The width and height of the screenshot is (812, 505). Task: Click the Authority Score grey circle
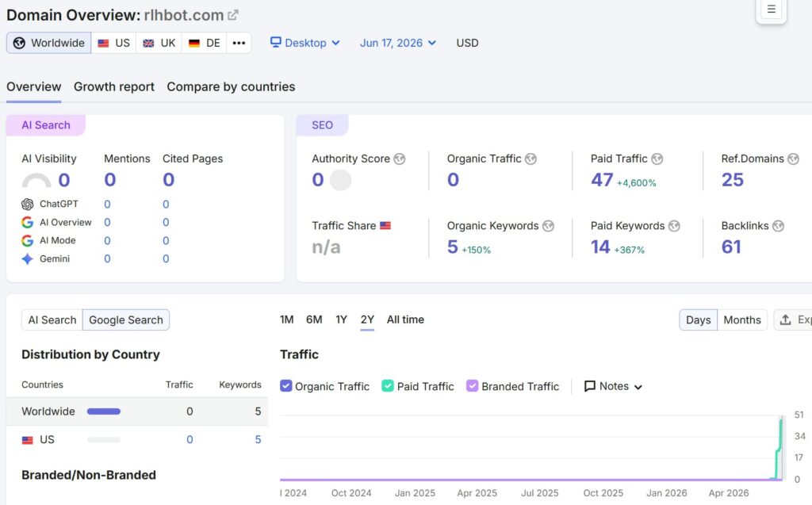click(341, 180)
